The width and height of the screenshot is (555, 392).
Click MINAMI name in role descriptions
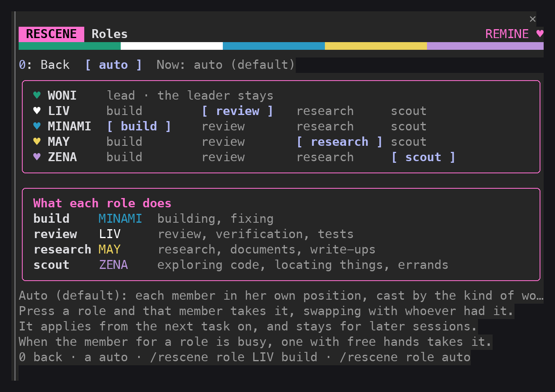click(x=120, y=219)
